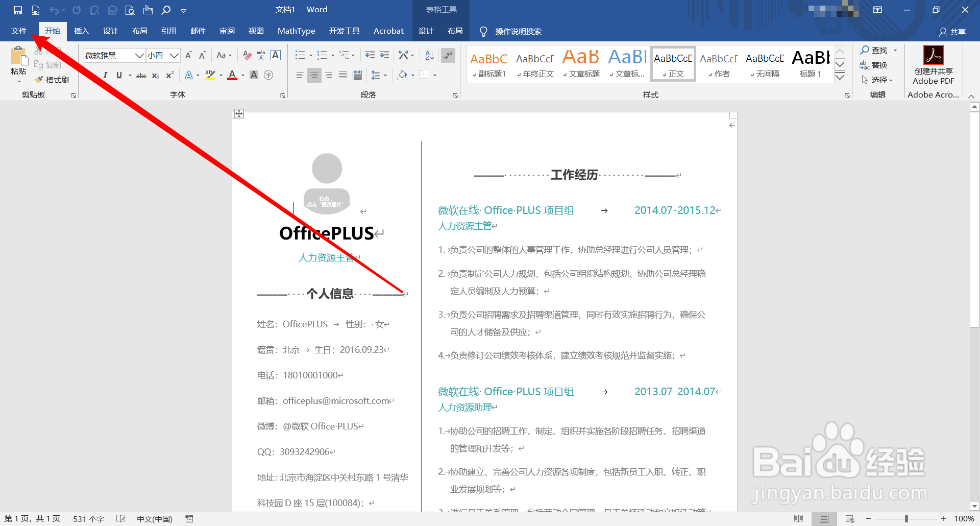Enable justified alignment
Screen dimensions: 980x526
pyautogui.click(x=342, y=75)
